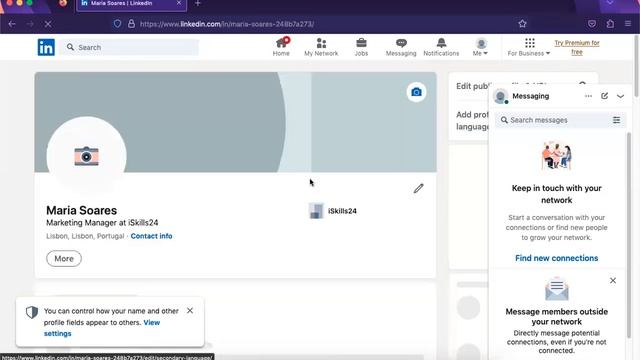Change cover photo with camera button
Viewport: 640px width, 360px height.
tap(416, 92)
